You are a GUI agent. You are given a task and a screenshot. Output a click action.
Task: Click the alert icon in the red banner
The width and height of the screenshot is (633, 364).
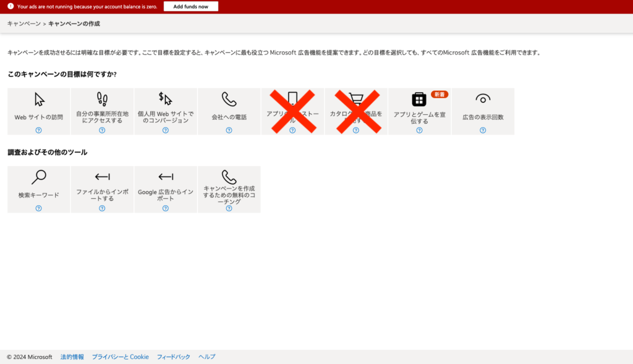[11, 6]
